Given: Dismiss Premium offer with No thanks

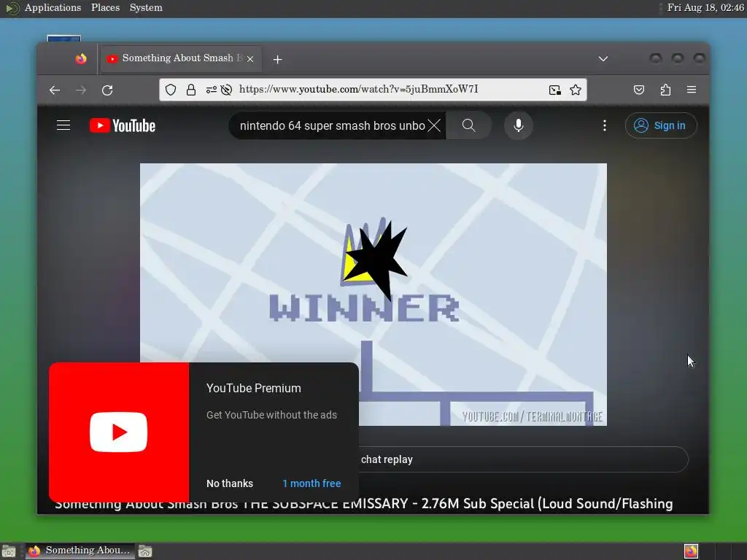Looking at the screenshot, I should pos(230,483).
